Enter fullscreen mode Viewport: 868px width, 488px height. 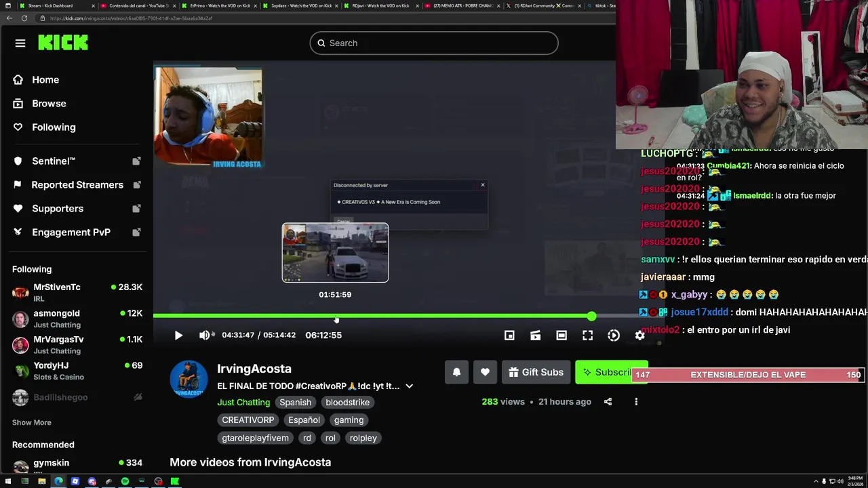tap(588, 335)
